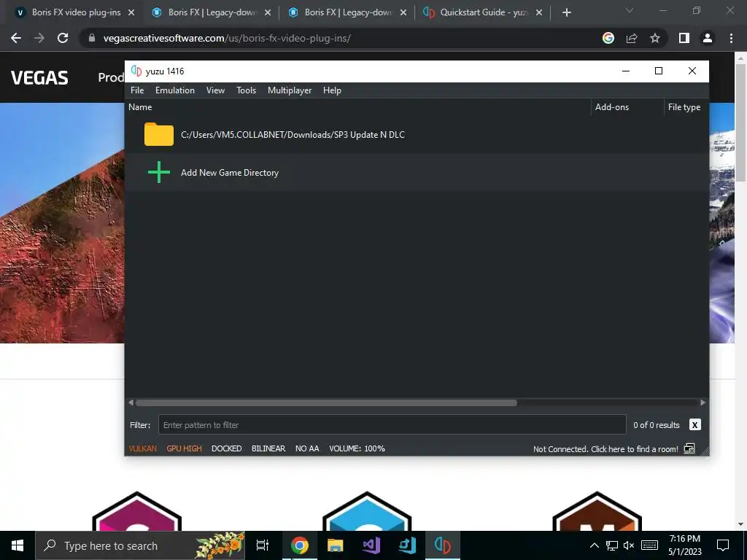747x560 pixels.
Task: Toggle the GPU HIGH accuracy status button
Action: coord(185,448)
